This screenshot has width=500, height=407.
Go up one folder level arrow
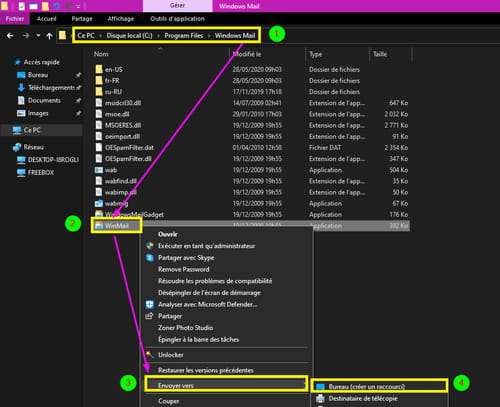tap(49, 35)
